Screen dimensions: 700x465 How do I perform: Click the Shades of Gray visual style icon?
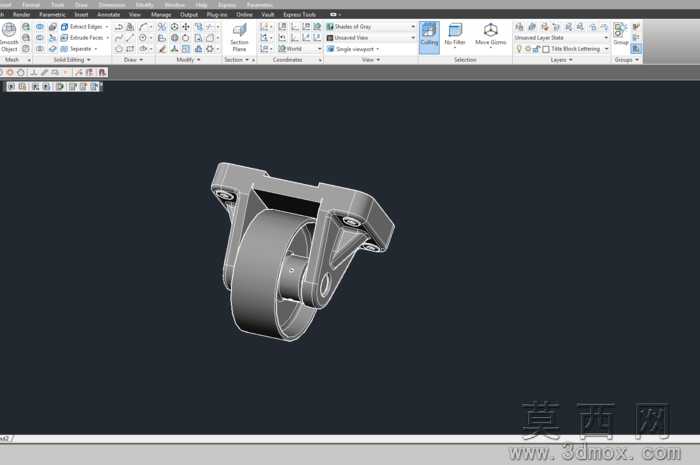(330, 27)
